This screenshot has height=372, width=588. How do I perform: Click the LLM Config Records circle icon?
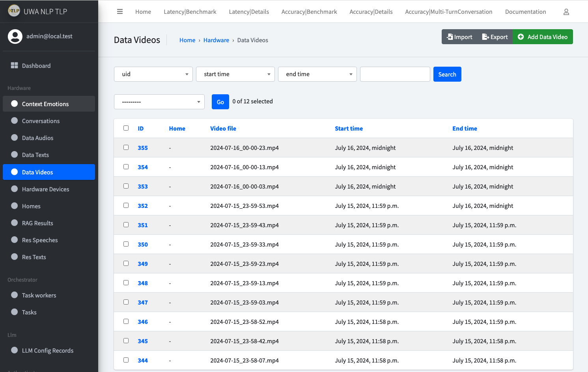point(15,350)
